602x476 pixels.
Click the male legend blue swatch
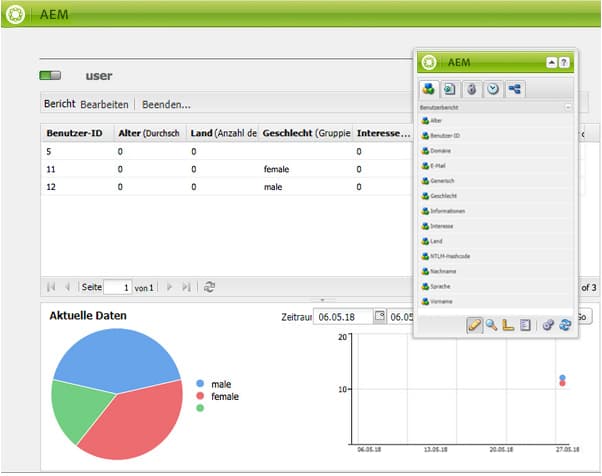[200, 383]
